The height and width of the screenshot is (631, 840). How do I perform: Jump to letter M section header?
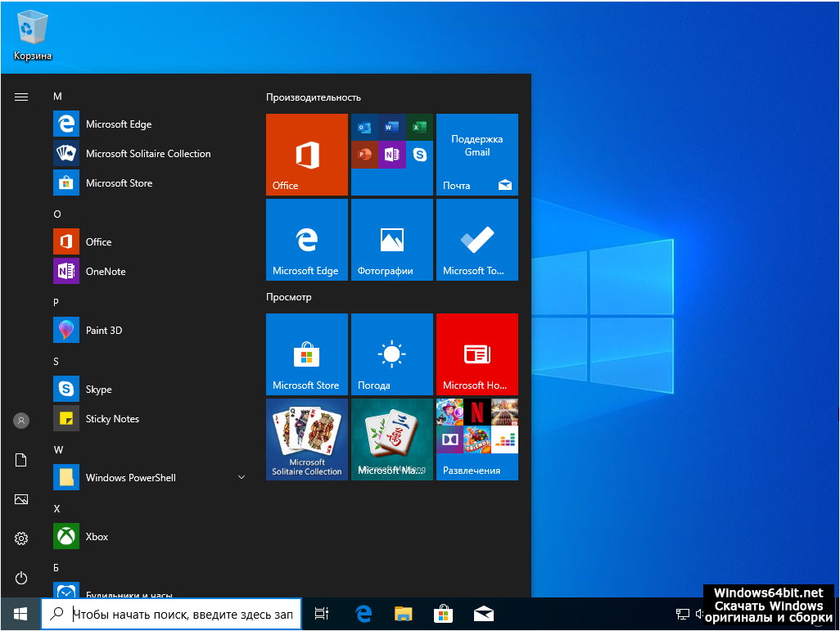point(57,97)
